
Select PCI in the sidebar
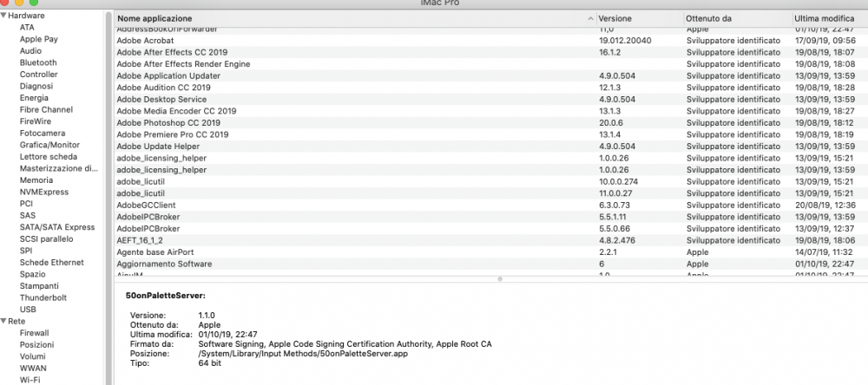pyautogui.click(x=26, y=204)
